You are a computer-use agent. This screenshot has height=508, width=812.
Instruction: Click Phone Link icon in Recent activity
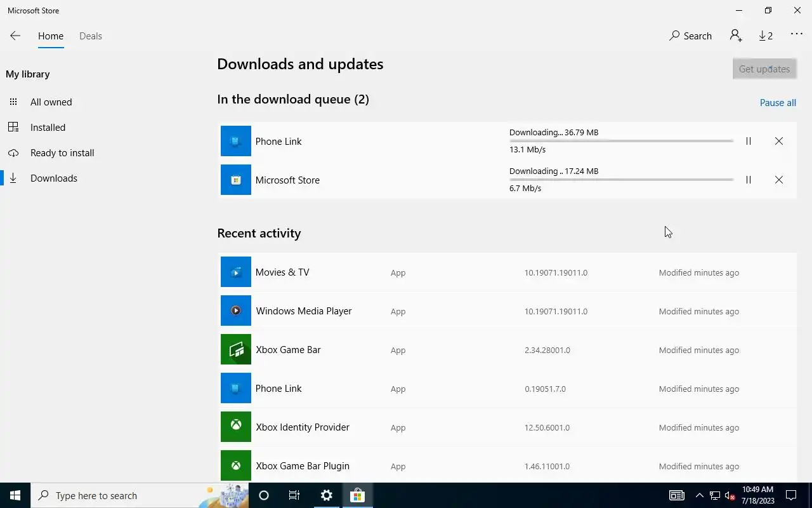point(236,388)
